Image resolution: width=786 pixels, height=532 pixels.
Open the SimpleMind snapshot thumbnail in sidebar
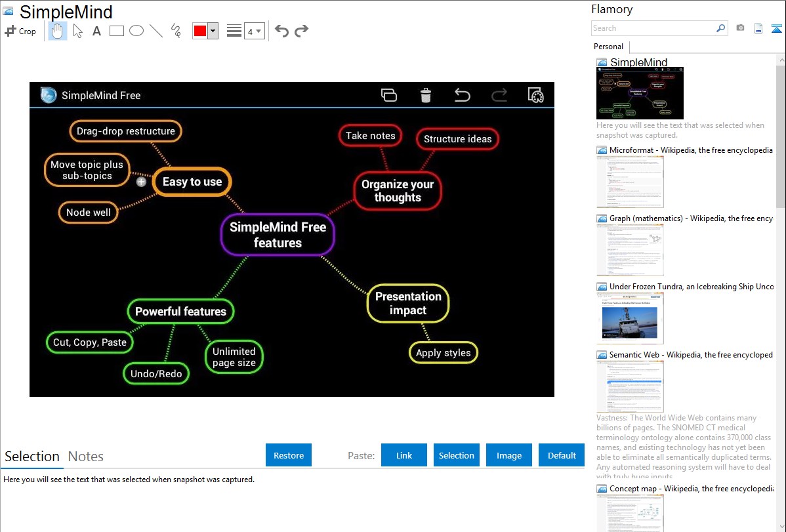pos(640,93)
